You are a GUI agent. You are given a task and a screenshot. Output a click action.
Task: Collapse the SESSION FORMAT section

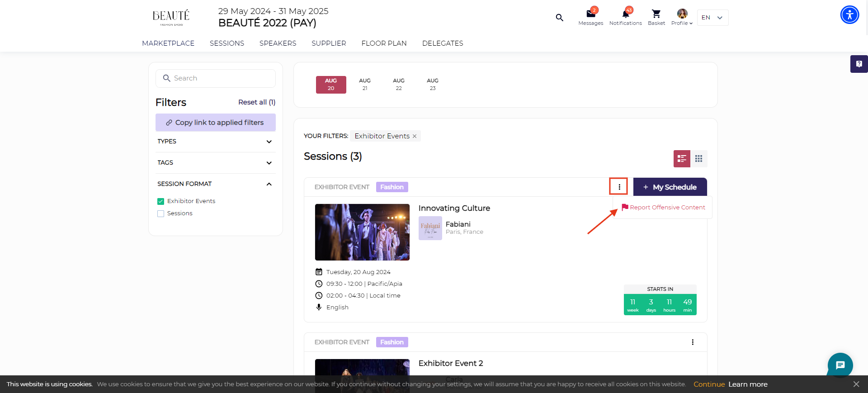(216, 184)
